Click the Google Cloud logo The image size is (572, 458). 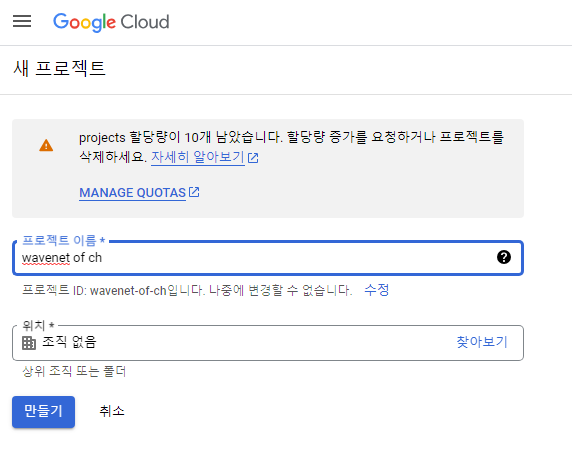coord(111,22)
